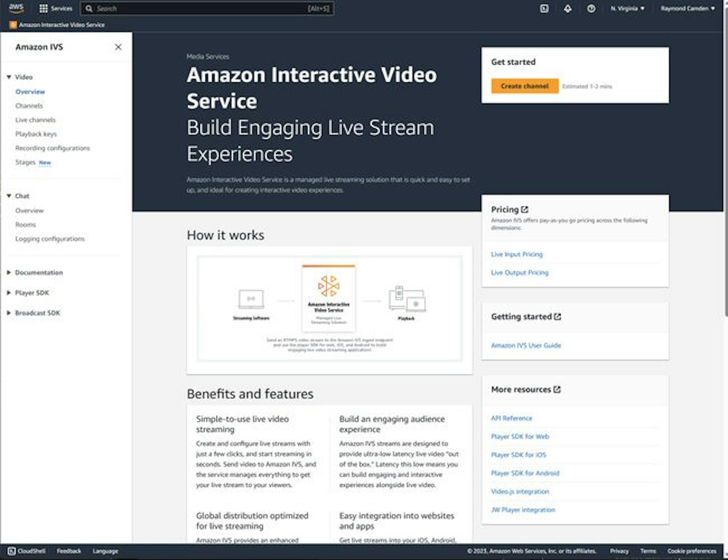This screenshot has width=728, height=560.
Task: Click inside the top Search field
Action: point(207,8)
